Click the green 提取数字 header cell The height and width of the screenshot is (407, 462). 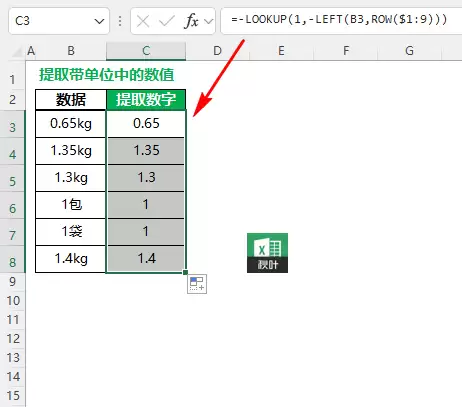tap(146, 99)
